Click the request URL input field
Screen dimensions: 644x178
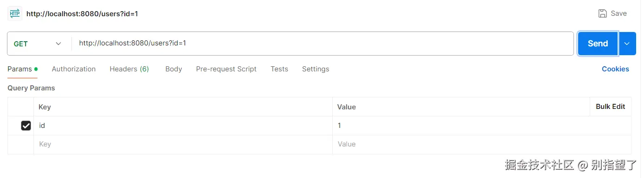coord(322,44)
